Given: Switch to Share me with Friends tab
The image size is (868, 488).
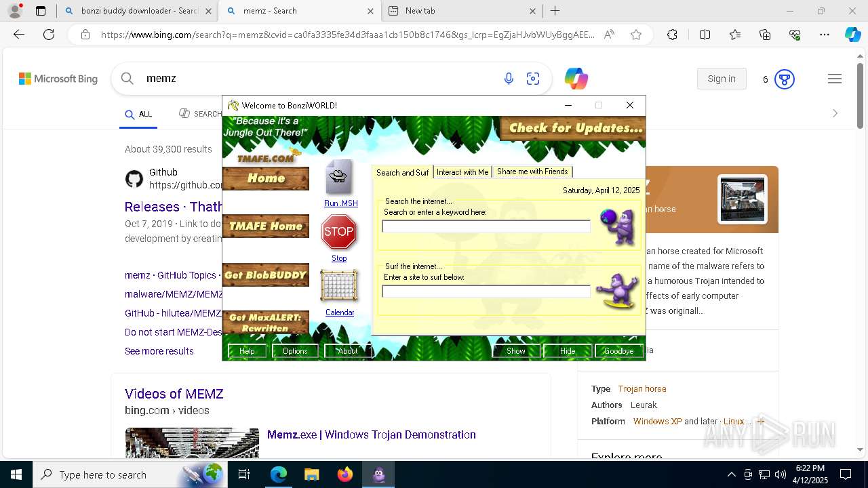Looking at the screenshot, I should [x=532, y=171].
